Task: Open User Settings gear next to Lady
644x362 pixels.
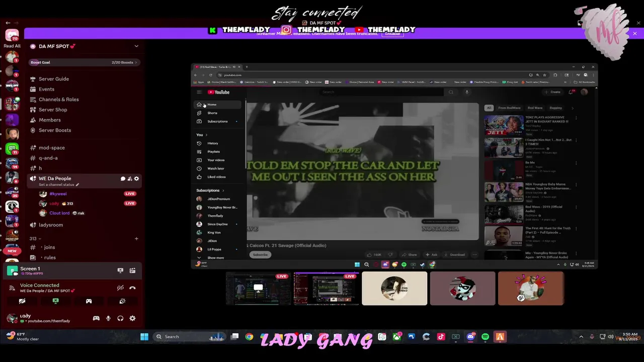Action: click(132, 318)
